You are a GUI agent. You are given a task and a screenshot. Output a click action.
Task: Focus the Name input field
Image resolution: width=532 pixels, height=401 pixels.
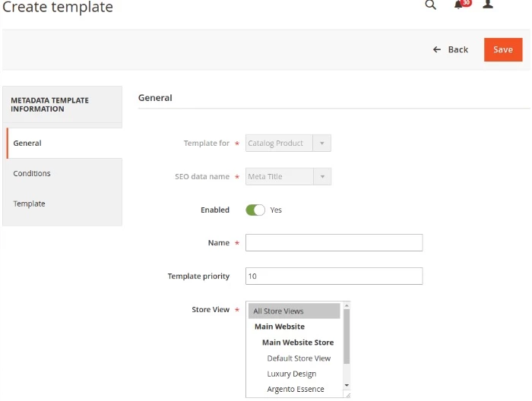pos(334,243)
